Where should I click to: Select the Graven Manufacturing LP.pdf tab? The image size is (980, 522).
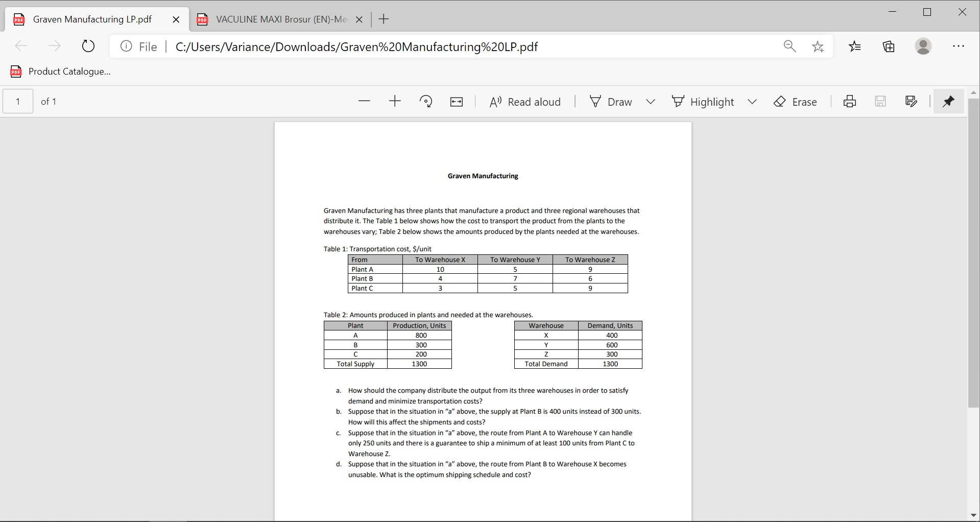coord(92,19)
